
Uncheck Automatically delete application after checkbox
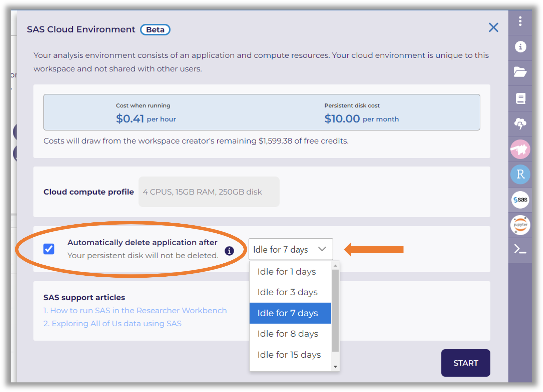pyautogui.click(x=49, y=249)
